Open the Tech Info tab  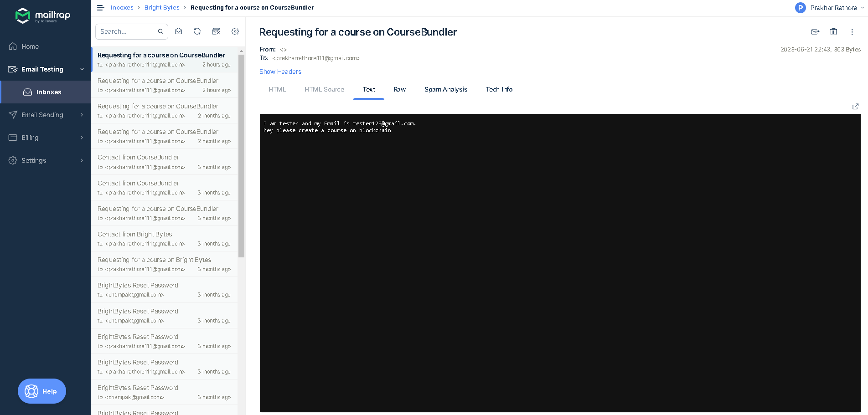tap(499, 89)
